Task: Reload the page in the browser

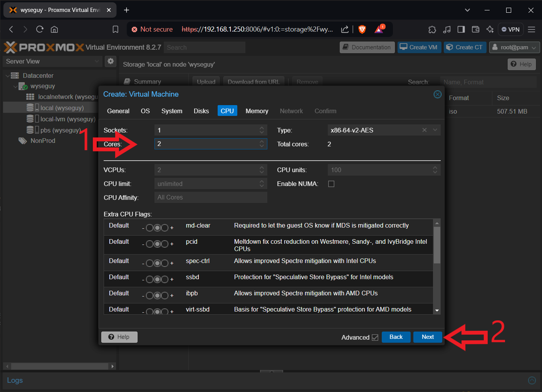Action: 40,29
